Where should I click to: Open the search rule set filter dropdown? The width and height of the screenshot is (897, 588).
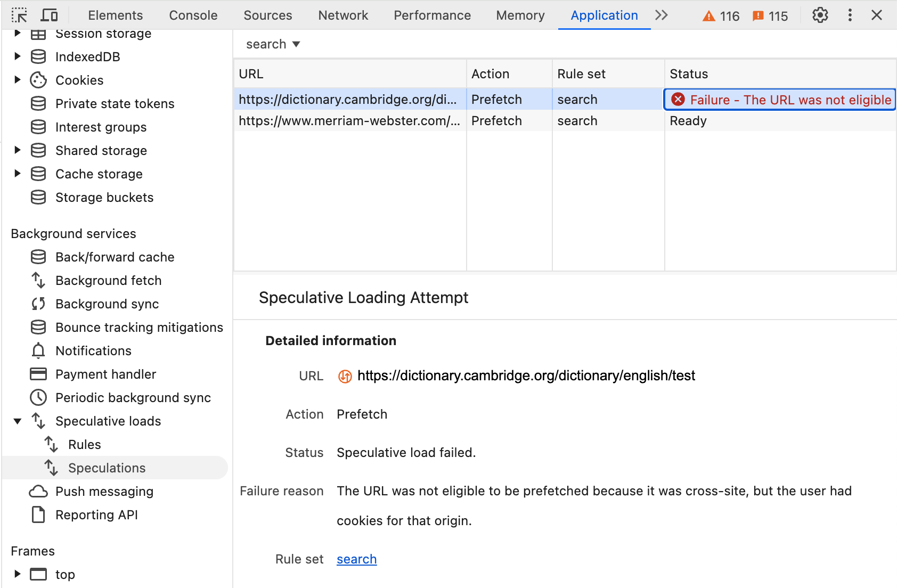click(273, 44)
